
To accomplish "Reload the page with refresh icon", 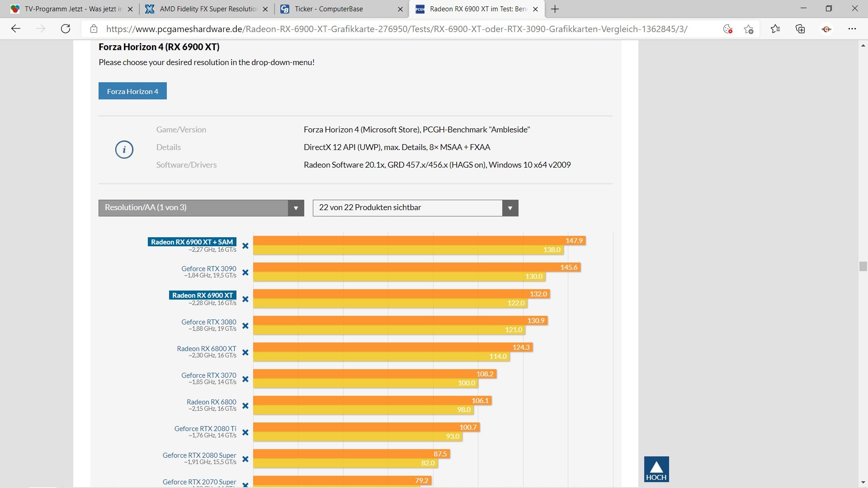I will (x=66, y=29).
